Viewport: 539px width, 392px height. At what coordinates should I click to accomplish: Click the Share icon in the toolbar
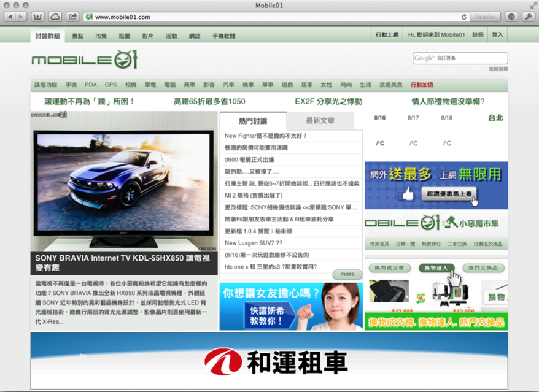72,17
